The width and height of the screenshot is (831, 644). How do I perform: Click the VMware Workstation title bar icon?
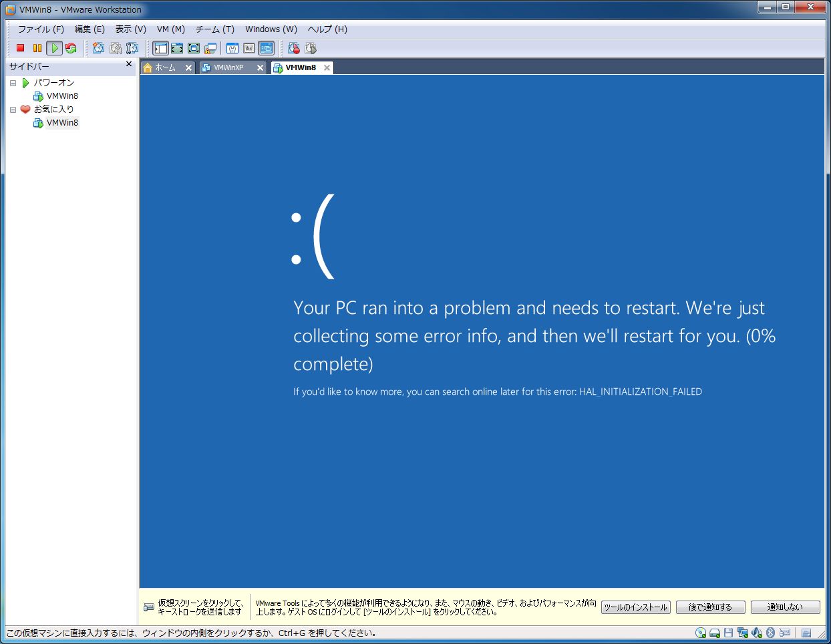pos(11,10)
